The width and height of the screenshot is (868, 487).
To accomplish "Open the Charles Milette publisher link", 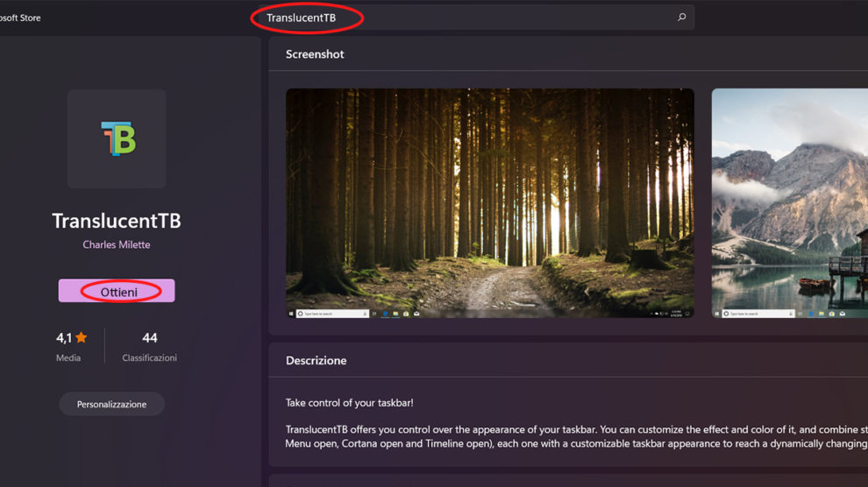I will 117,244.
